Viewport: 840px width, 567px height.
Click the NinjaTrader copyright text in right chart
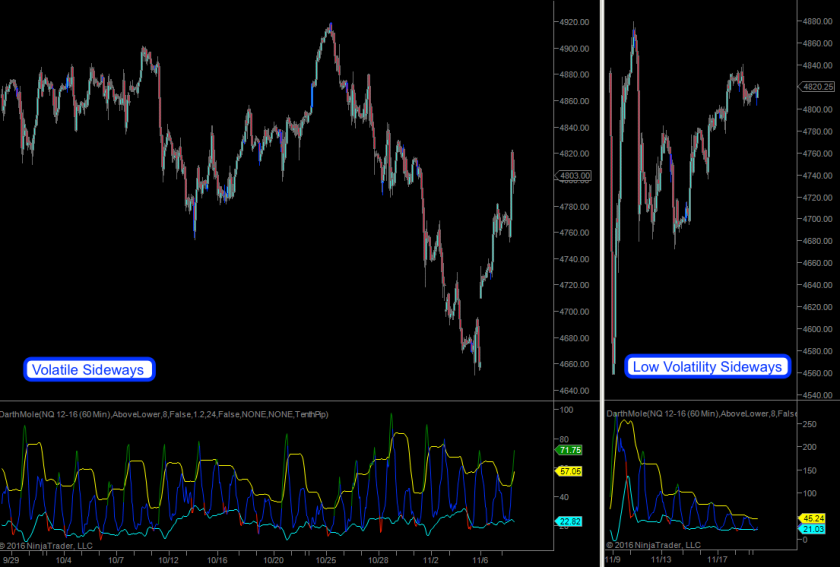click(654, 545)
